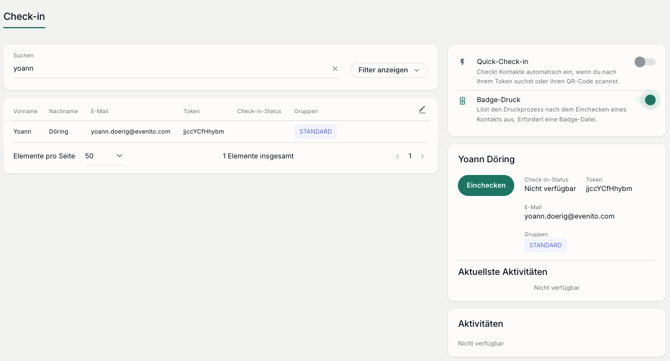Sort by the Vorname column header
The width and height of the screenshot is (670, 361).
(x=25, y=111)
